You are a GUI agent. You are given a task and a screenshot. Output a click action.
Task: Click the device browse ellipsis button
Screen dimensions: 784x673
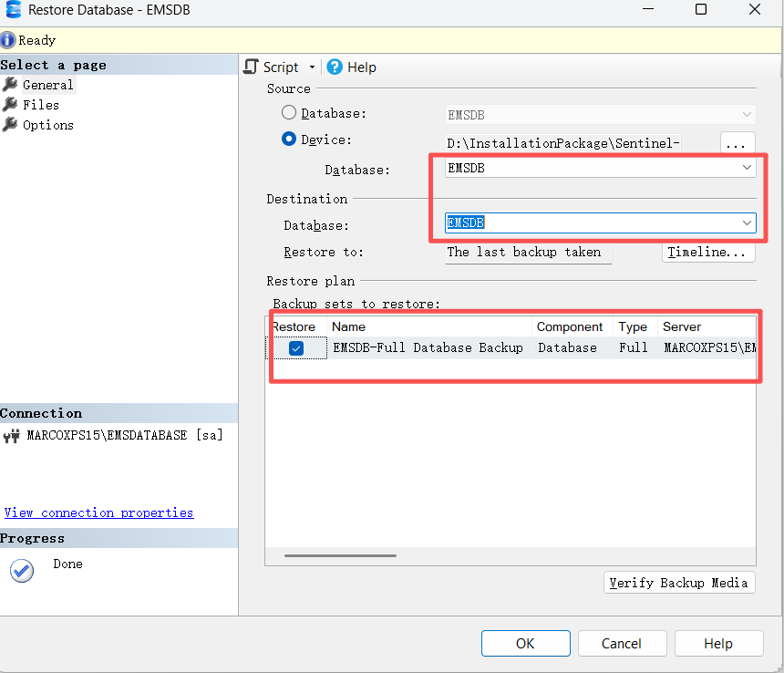(x=738, y=143)
